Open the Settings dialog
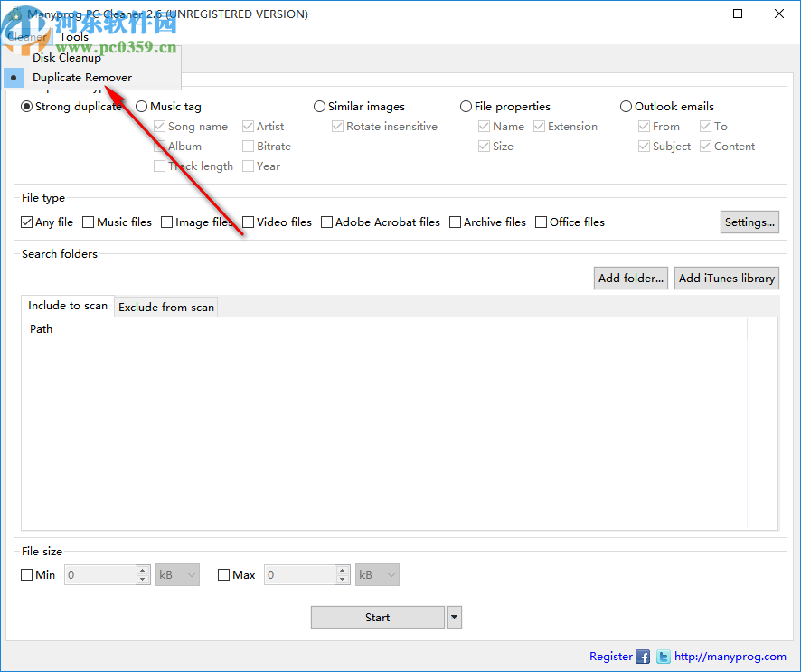The height and width of the screenshot is (672, 801). [x=749, y=222]
